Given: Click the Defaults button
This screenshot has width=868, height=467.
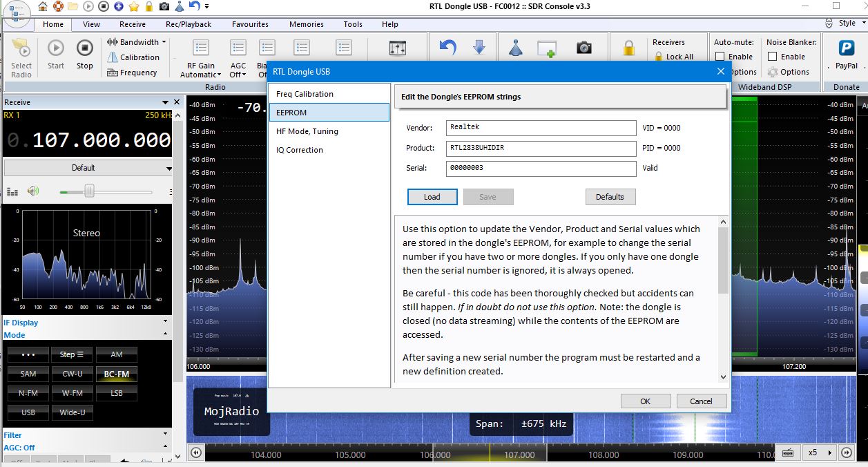Looking at the screenshot, I should [610, 197].
